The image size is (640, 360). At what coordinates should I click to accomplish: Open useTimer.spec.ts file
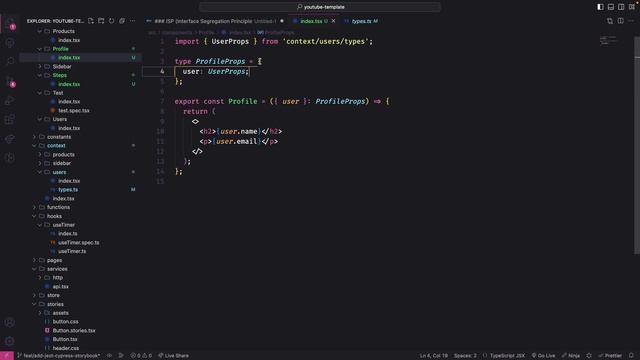[x=78, y=242]
